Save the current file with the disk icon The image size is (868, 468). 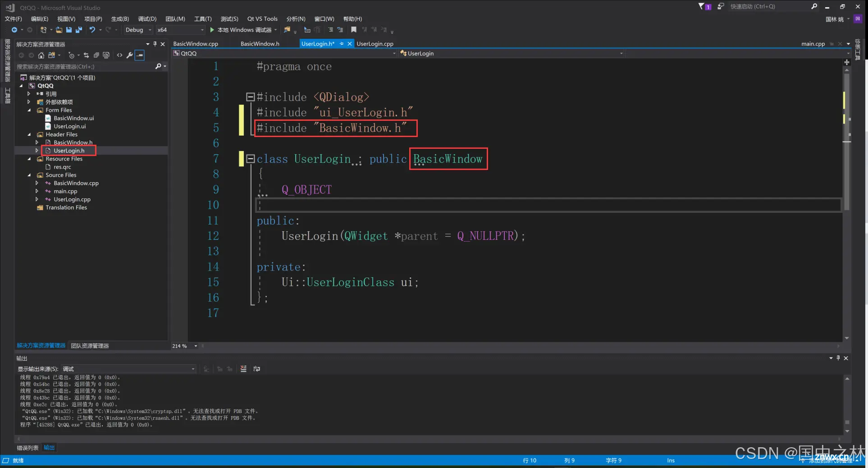69,30
